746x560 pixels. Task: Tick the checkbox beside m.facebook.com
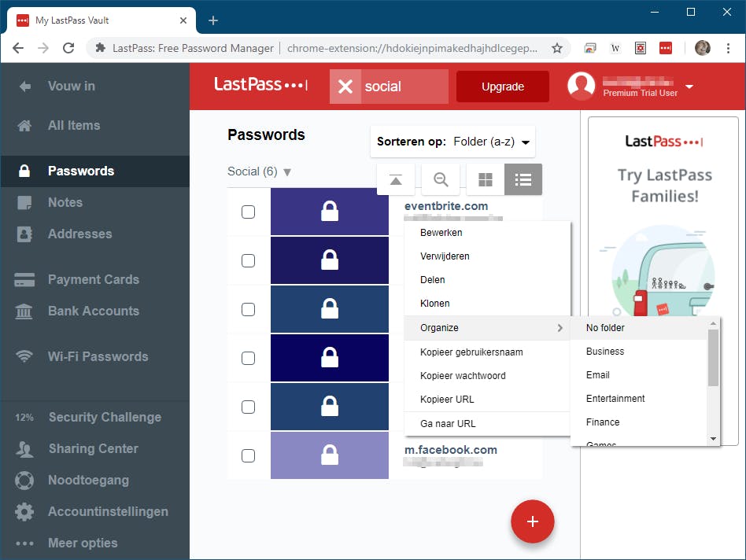click(x=248, y=455)
